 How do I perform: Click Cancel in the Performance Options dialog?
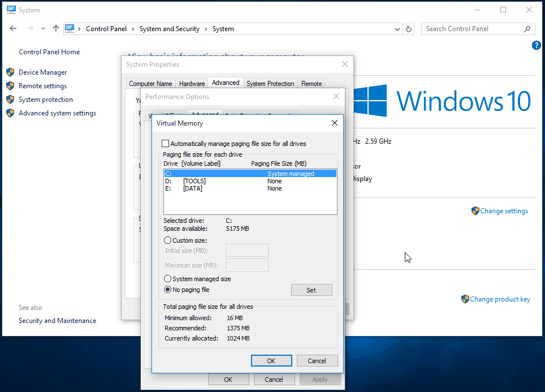(274, 380)
